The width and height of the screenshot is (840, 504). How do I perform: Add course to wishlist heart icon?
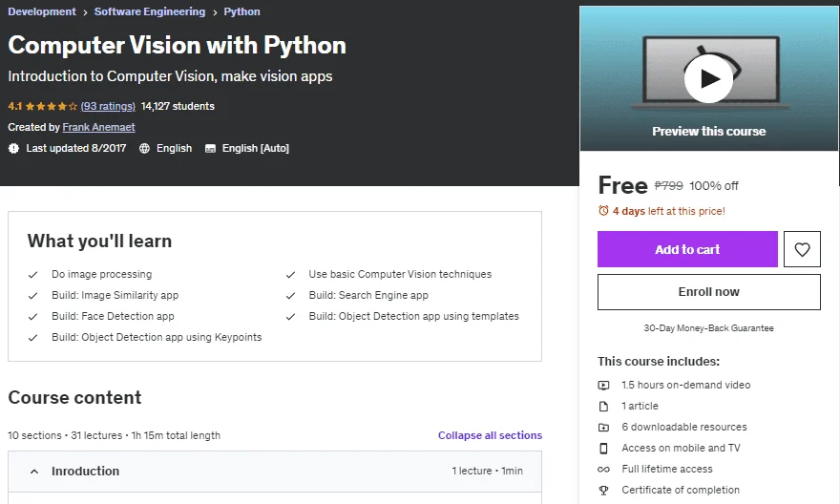[802, 249]
